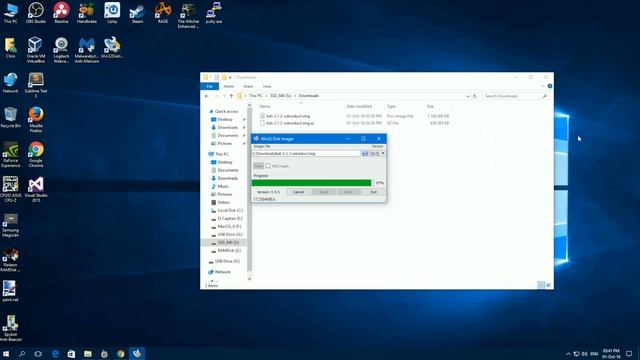Open the Logitech Webcam desktop shortcut

[x=61, y=50]
